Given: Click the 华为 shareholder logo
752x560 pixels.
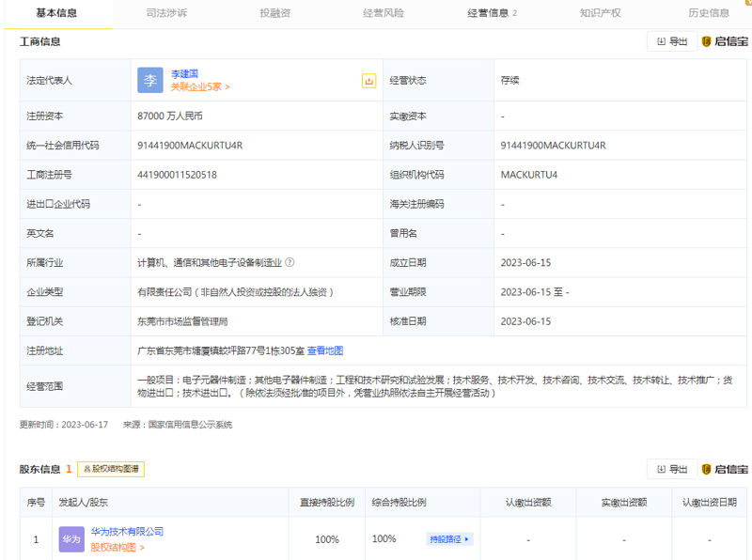Looking at the screenshot, I should (x=71, y=539).
